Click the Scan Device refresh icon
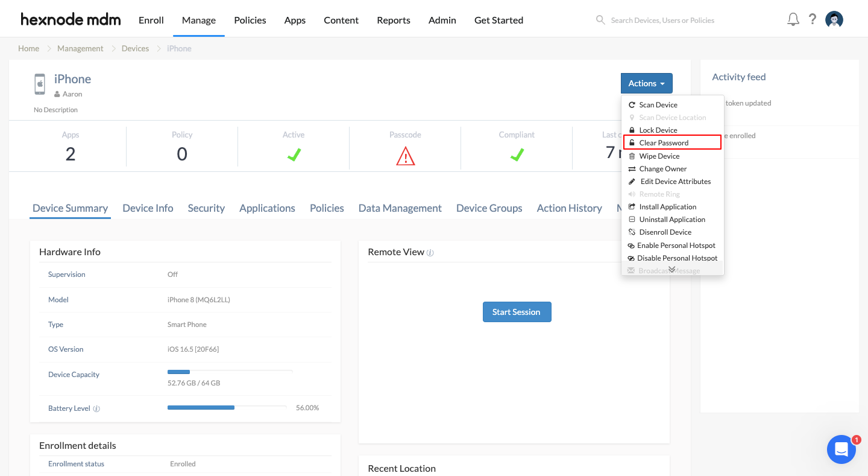This screenshot has width=868, height=476. [632, 105]
